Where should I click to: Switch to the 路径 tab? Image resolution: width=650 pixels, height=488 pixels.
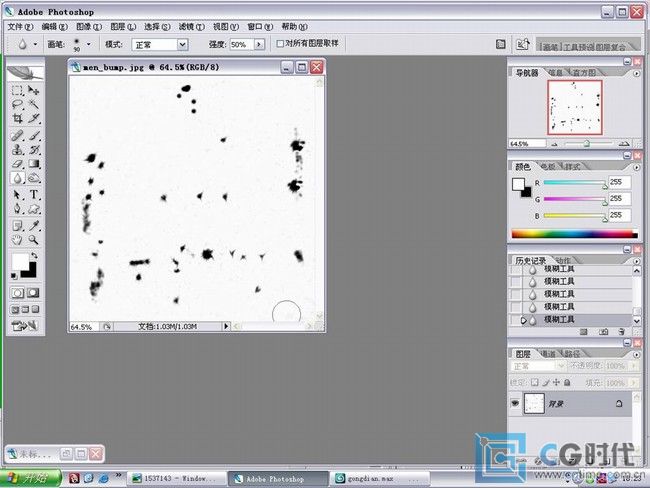tap(572, 354)
